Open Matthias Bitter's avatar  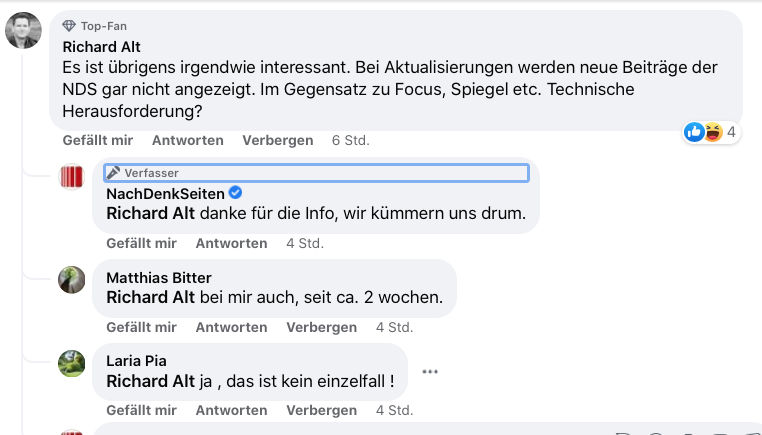[71, 279]
